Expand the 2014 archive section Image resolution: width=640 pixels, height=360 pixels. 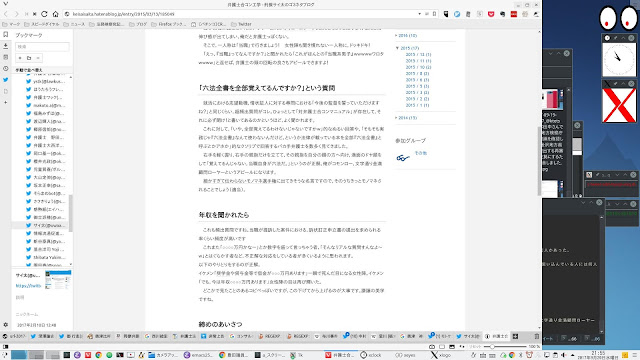[x=396, y=118]
